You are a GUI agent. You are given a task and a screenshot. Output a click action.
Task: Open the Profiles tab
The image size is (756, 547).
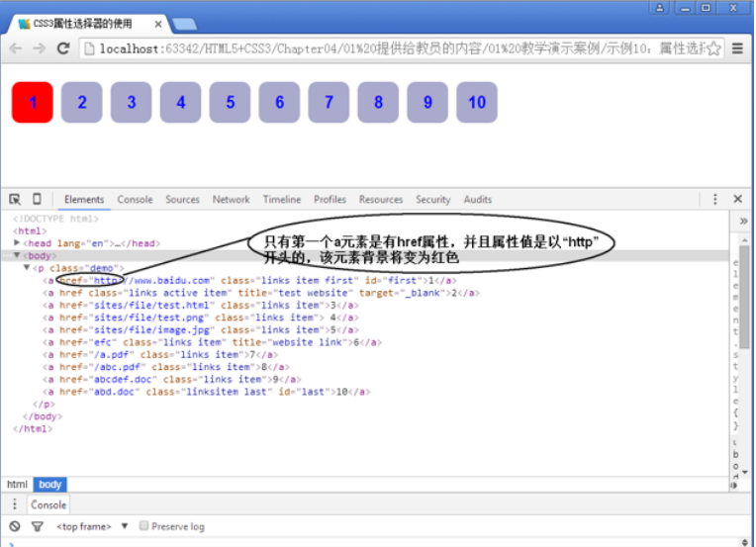click(330, 200)
